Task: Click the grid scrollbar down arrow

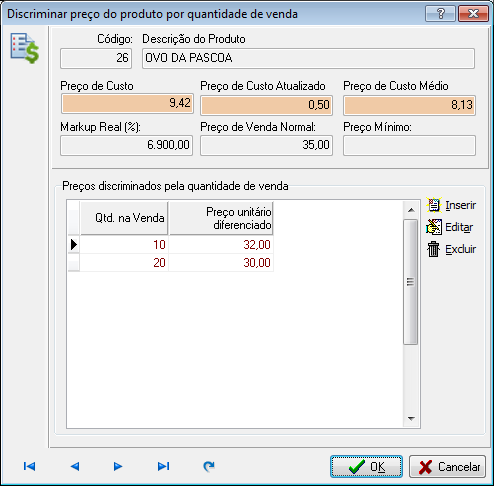Action: tap(411, 418)
